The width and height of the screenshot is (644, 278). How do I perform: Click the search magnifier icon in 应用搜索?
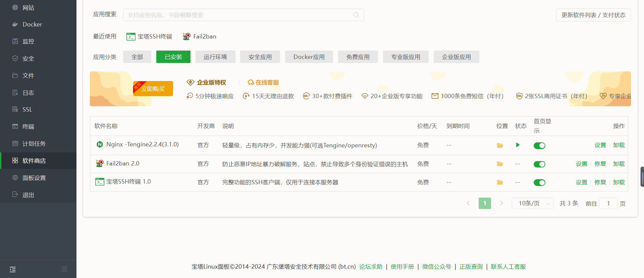[x=356, y=15]
